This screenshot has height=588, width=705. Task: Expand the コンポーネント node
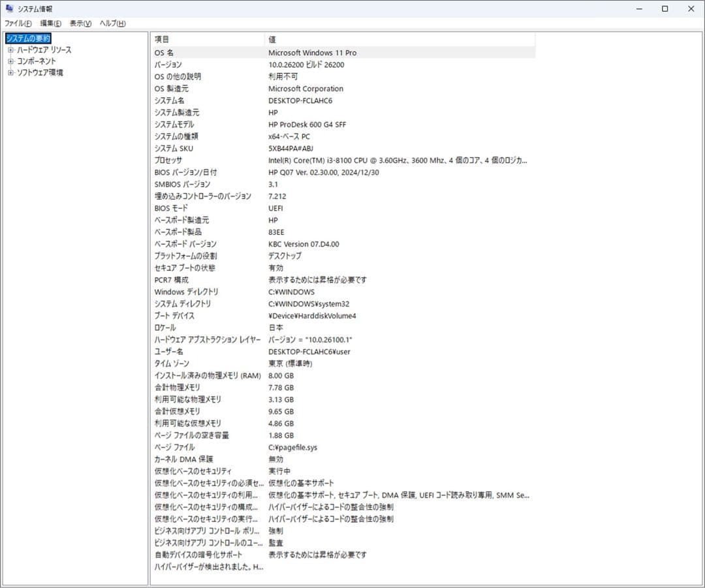(x=10, y=61)
